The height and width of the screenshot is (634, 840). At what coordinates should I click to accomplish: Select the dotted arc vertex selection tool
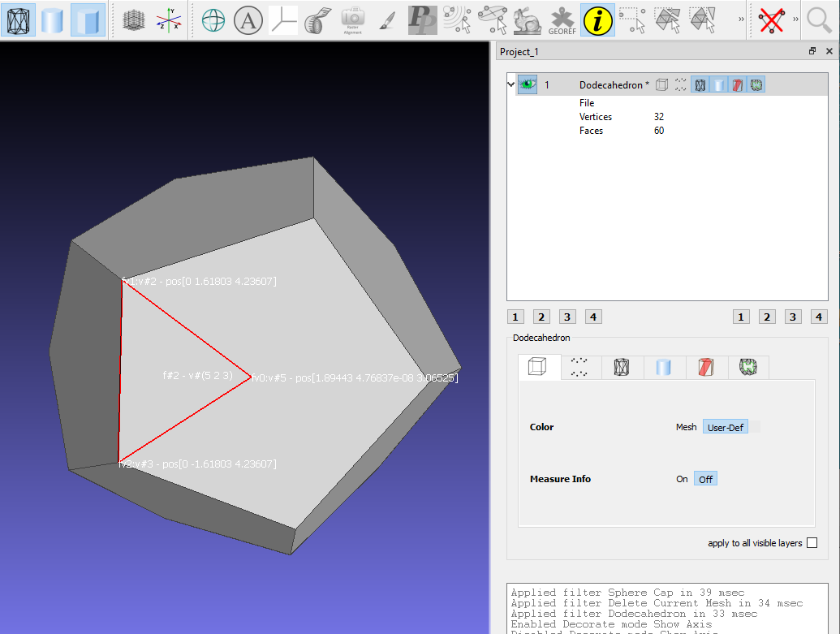click(x=457, y=20)
